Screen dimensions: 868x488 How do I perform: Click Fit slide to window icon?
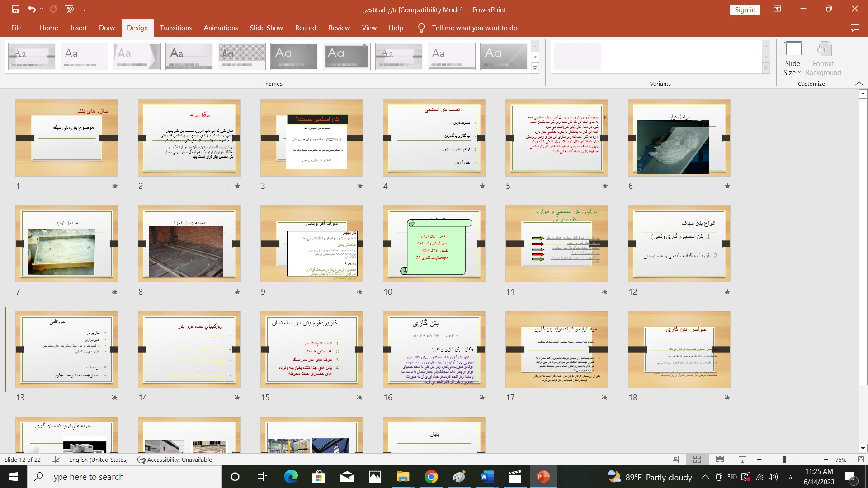860,460
